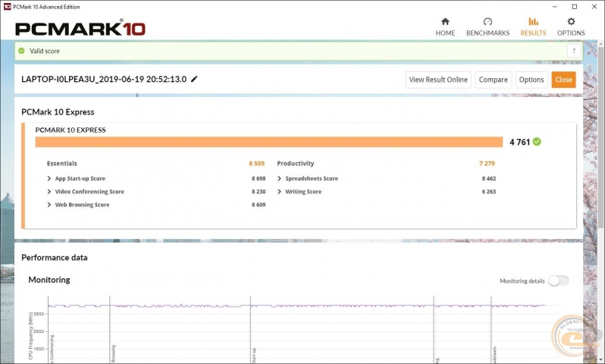Screen dimensions: 605x364
Task: Click the Video Conferencing value 8 230
Action: (x=259, y=191)
